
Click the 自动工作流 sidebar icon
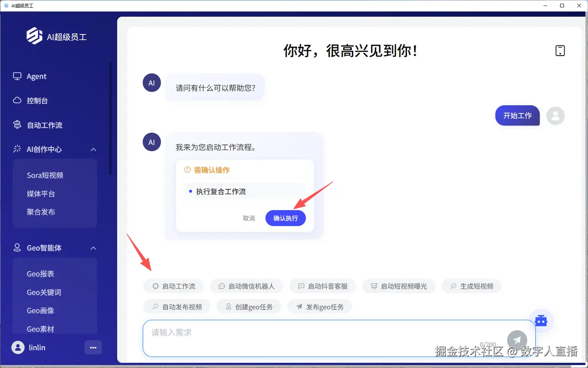(17, 125)
